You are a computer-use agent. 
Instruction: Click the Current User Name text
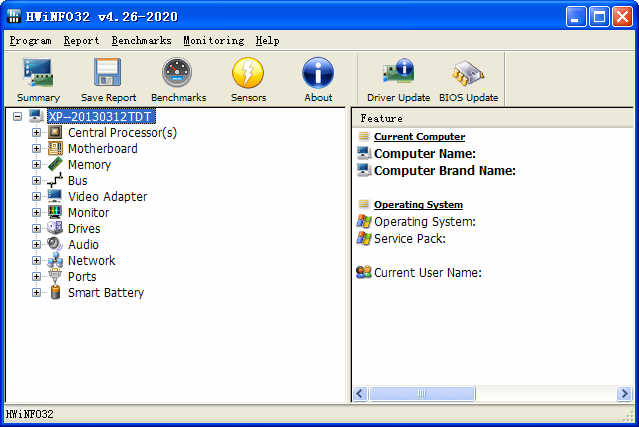pyautogui.click(x=427, y=272)
